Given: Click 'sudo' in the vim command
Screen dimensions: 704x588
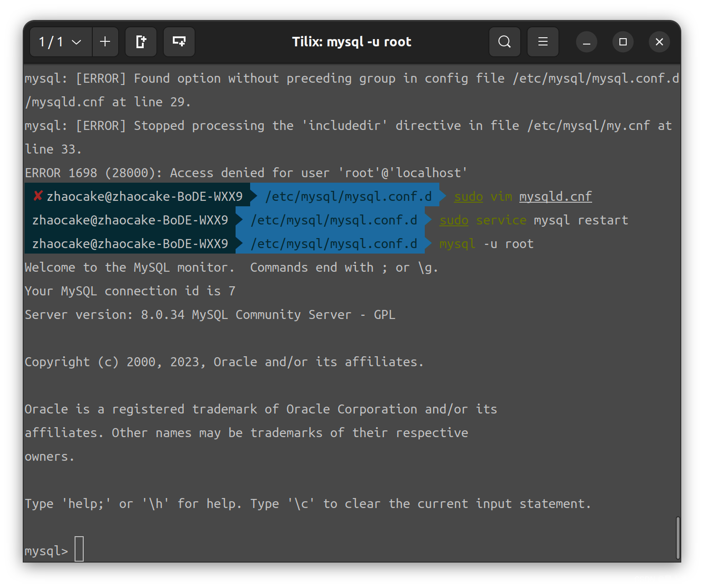Looking at the screenshot, I should (x=468, y=196).
